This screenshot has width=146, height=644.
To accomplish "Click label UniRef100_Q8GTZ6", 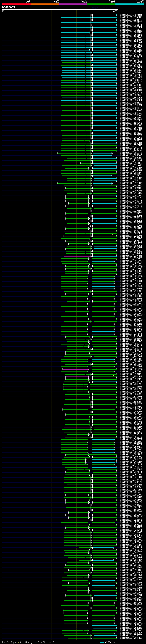I will tap(131, 140).
